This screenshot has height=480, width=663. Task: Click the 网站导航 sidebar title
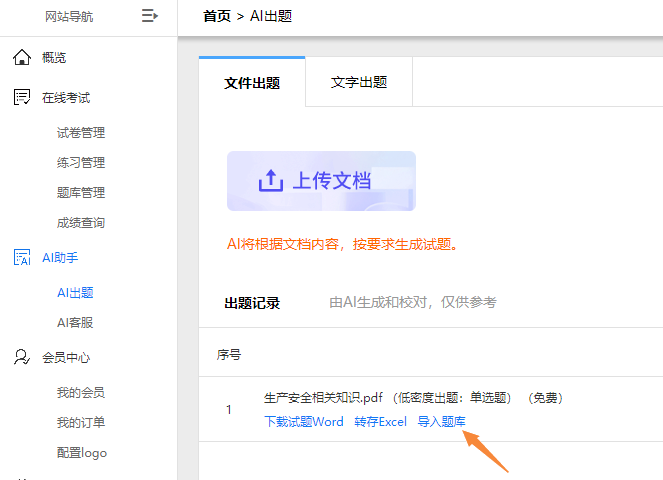tap(69, 16)
